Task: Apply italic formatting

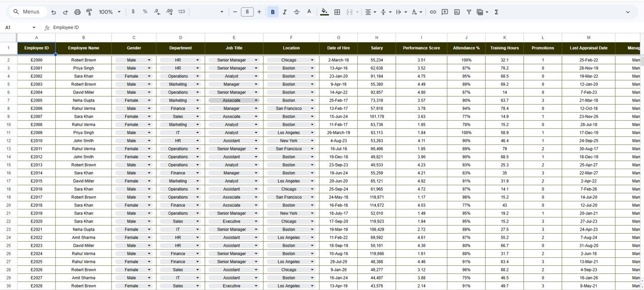Action: point(285,12)
